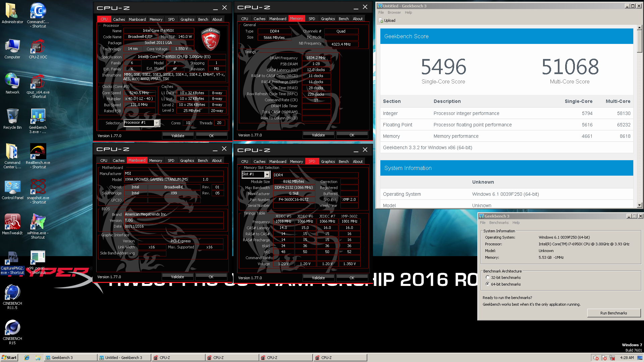Screen dimensions: 644x362
Task: Click the Start button on the taskbar
Action: pos(9,358)
